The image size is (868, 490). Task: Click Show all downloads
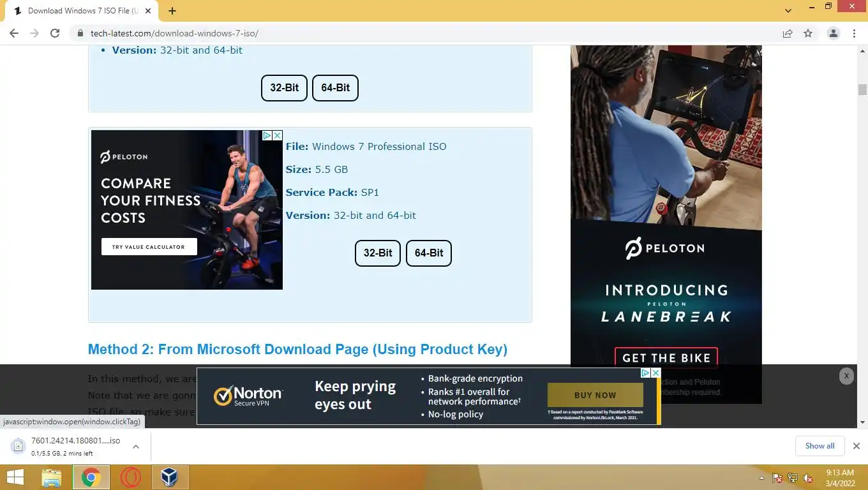[819, 446]
